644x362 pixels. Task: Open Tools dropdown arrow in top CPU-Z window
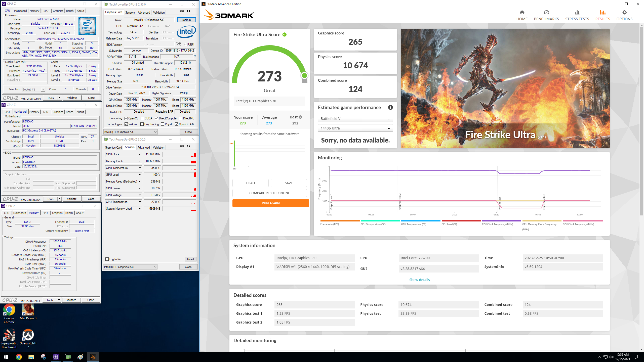pyautogui.click(x=60, y=98)
